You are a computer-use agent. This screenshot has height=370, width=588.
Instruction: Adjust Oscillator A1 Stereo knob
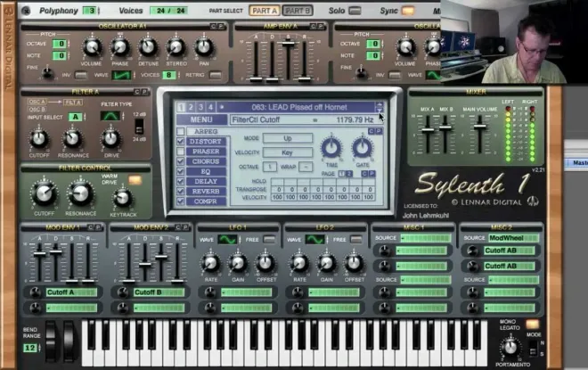pyautogui.click(x=176, y=47)
